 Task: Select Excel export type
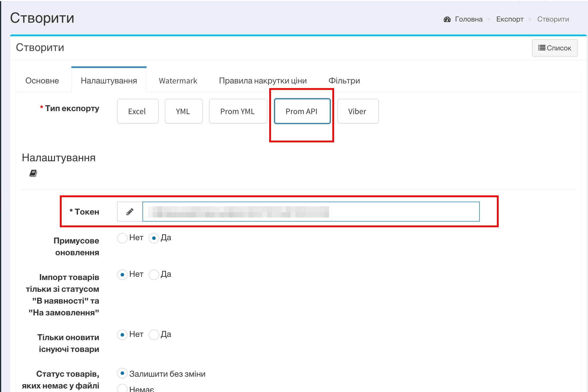click(137, 111)
